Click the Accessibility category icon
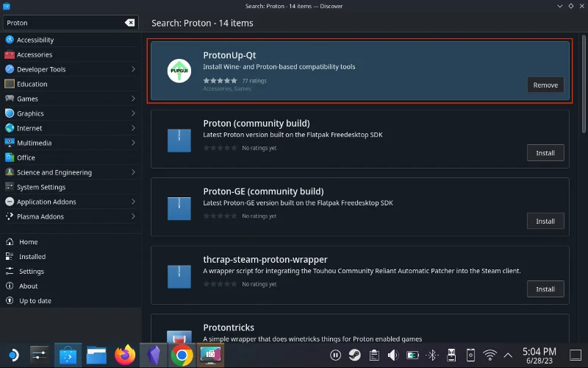This screenshot has width=588, height=368. point(10,40)
